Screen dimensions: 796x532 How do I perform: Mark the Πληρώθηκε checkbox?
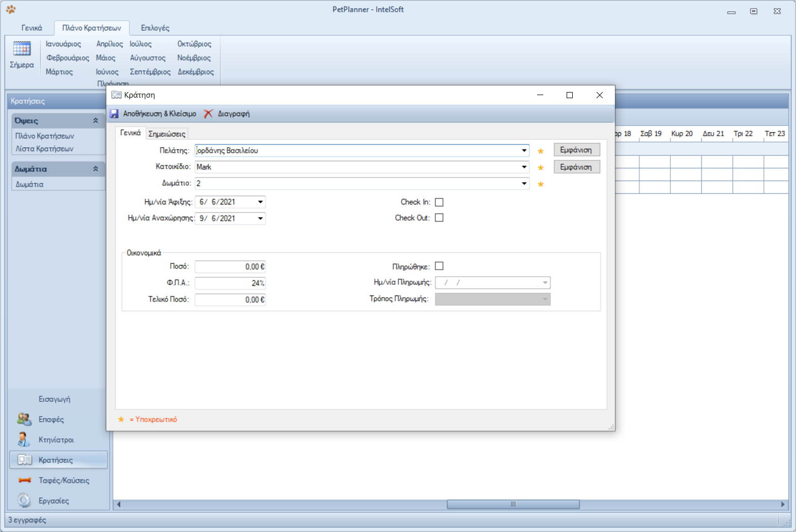pyautogui.click(x=439, y=266)
